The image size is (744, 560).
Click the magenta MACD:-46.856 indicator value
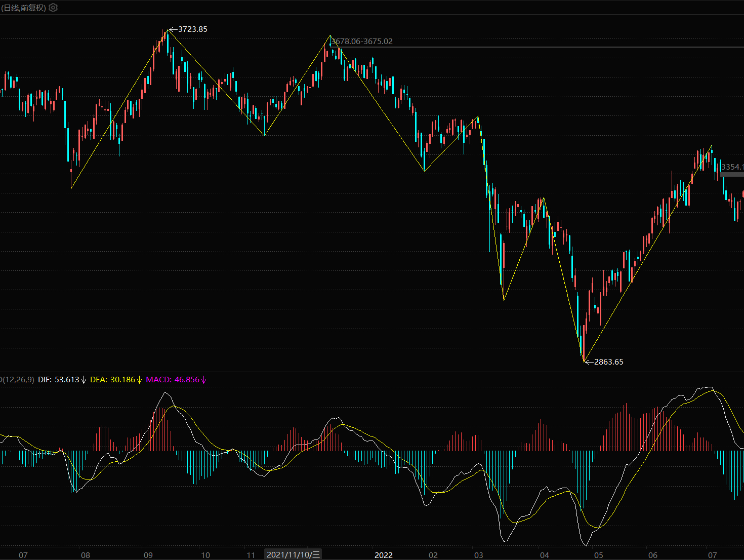pyautogui.click(x=173, y=379)
